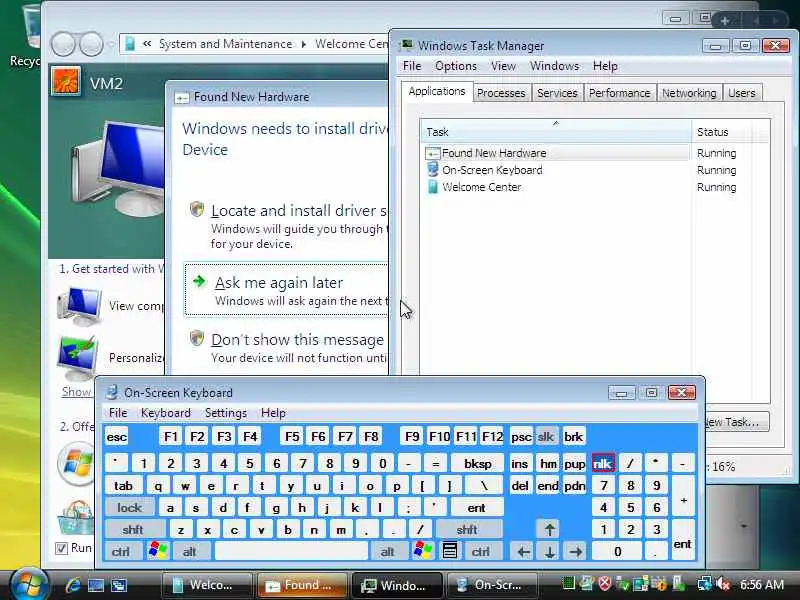Click the left arrow key on keyboard

coord(523,551)
